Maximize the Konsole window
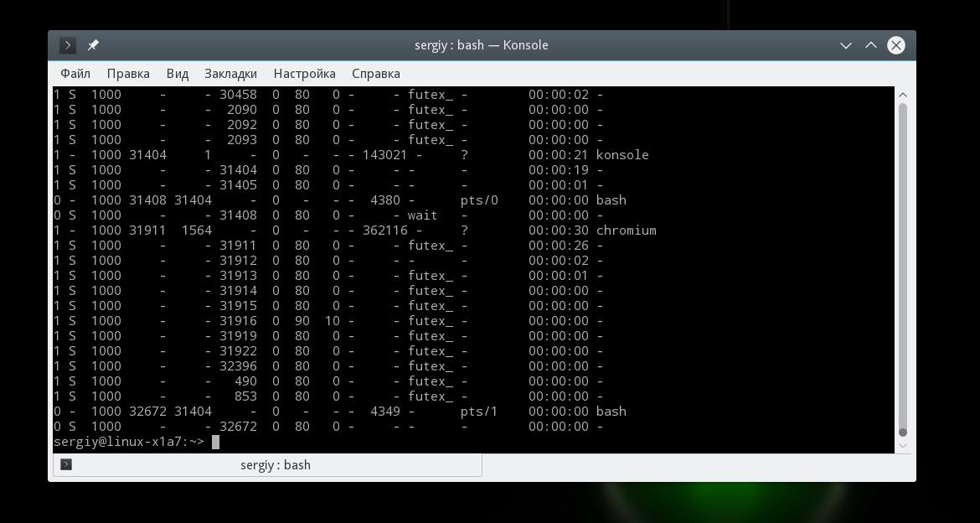Screen dimensions: 980x523 click(870, 45)
